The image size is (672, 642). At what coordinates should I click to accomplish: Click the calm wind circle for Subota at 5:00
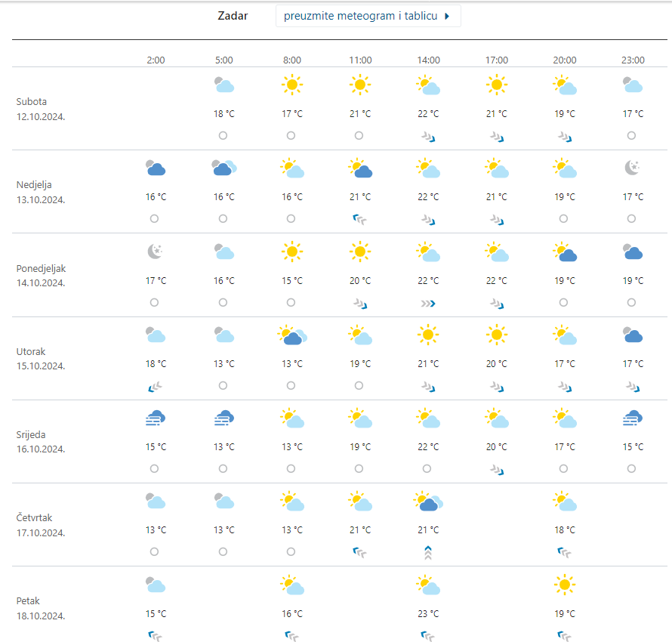pyautogui.click(x=223, y=135)
